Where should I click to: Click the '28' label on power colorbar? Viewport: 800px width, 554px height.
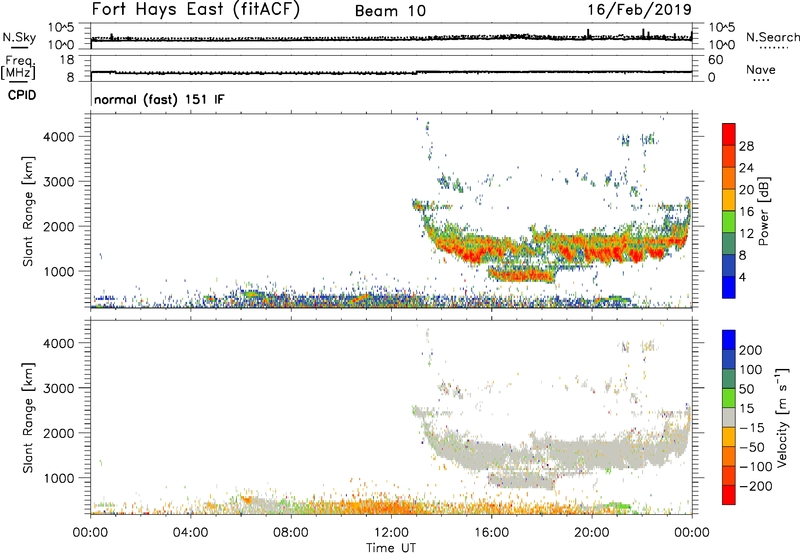click(x=746, y=146)
